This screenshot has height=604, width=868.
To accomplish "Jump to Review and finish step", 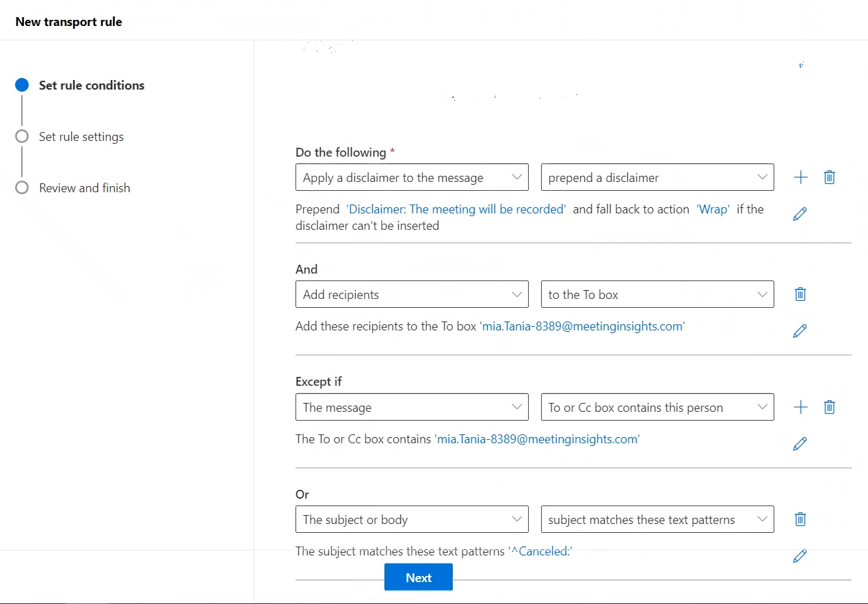I will (x=84, y=188).
